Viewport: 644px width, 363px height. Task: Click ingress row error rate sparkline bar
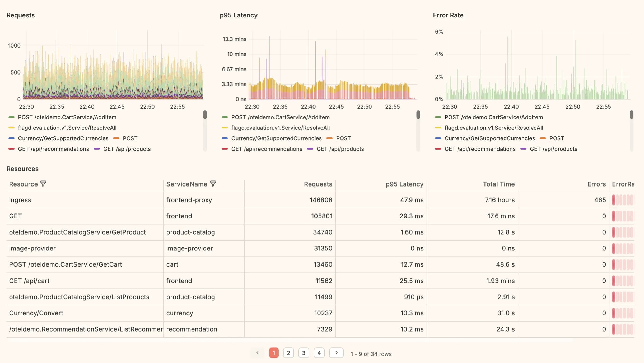point(614,200)
